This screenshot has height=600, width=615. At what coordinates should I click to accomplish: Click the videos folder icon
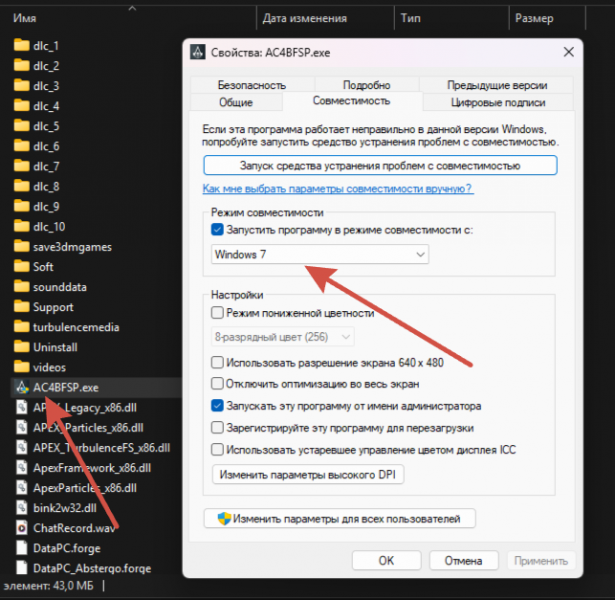22,367
